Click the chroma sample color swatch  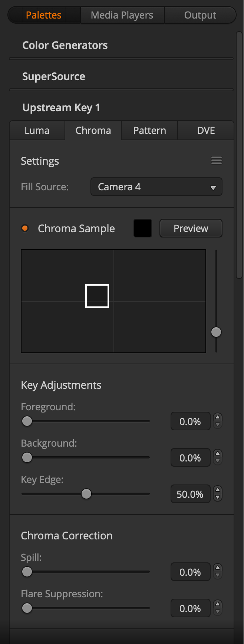click(142, 228)
